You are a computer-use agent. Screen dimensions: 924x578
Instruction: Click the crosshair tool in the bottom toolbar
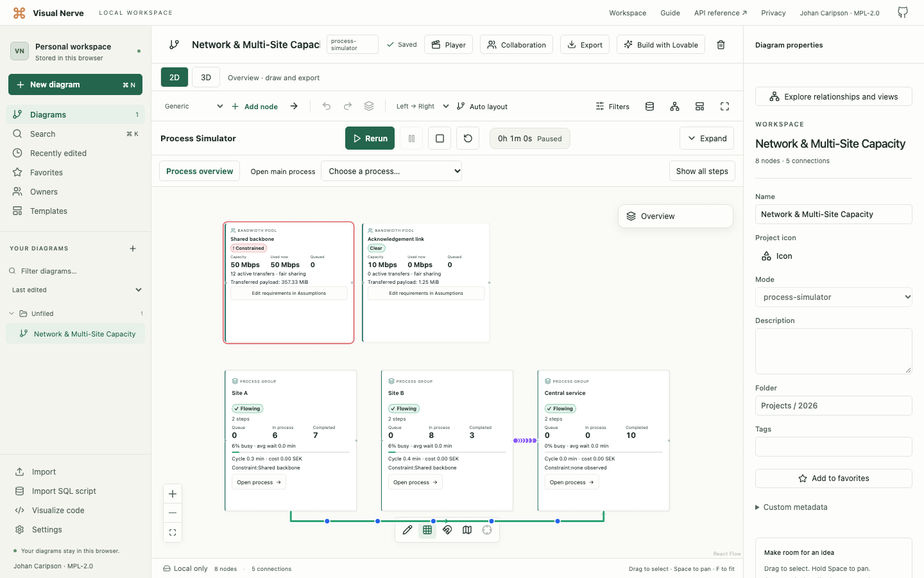487,530
